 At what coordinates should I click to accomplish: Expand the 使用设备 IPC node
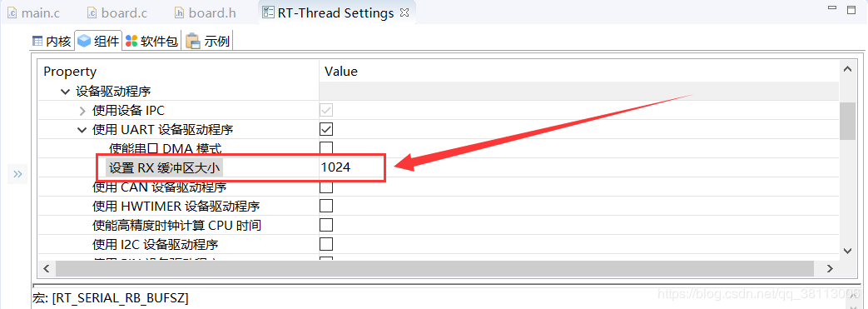click(x=82, y=111)
